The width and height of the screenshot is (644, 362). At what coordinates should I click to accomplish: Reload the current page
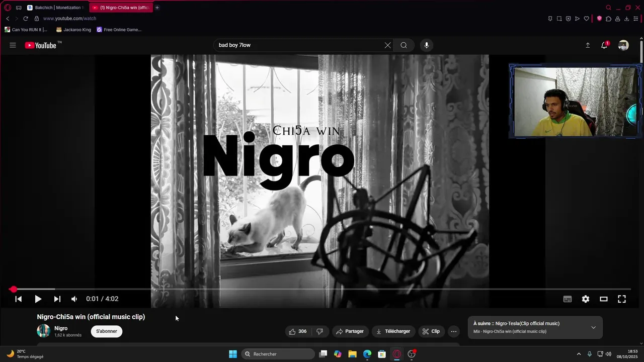pyautogui.click(x=26, y=19)
